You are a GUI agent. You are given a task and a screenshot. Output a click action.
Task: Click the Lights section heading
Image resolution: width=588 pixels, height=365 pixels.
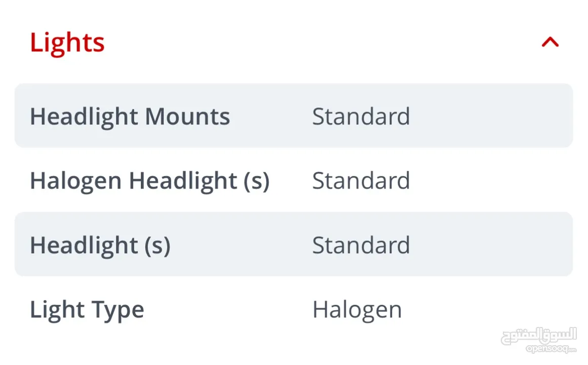(67, 43)
